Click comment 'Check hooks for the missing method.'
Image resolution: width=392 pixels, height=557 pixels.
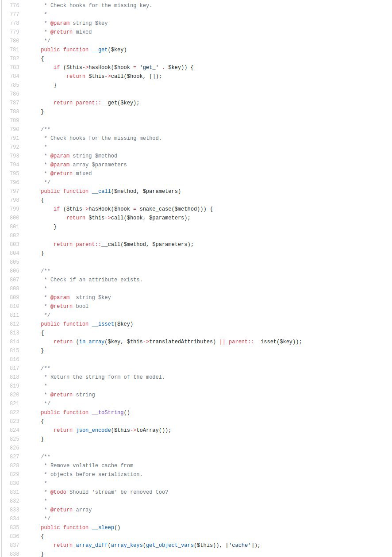tap(106, 138)
